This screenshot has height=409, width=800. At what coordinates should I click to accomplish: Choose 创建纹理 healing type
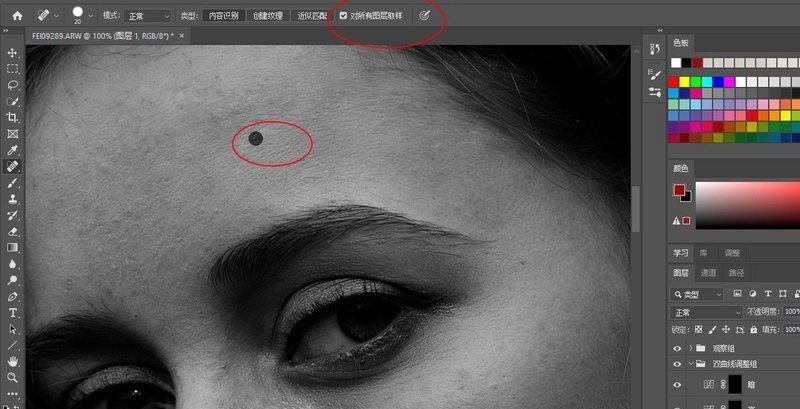click(x=268, y=16)
